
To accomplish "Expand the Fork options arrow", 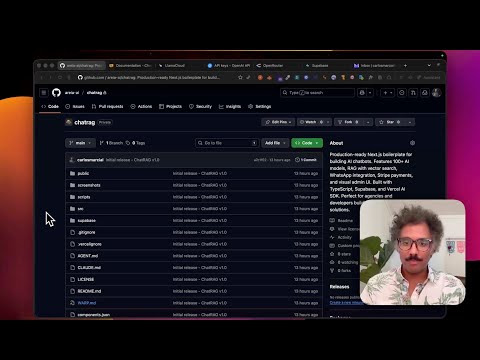I will 368,122.
